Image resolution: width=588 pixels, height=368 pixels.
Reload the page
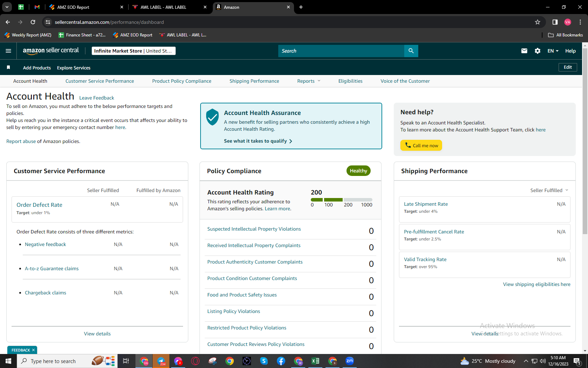click(x=33, y=22)
